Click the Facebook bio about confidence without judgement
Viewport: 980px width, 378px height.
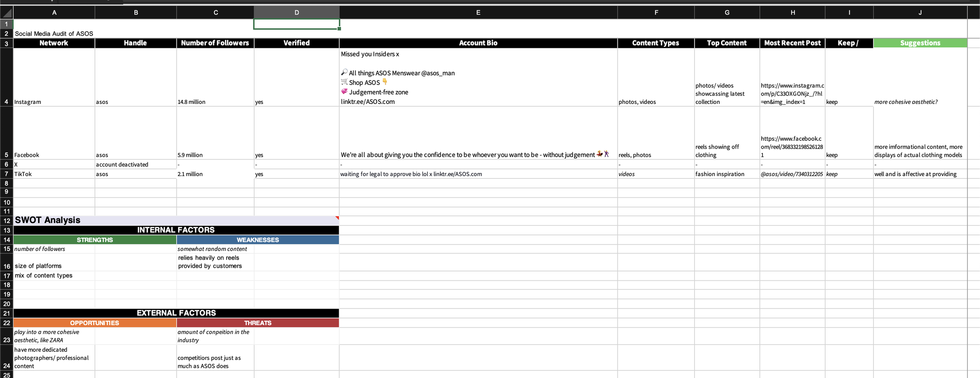pyautogui.click(x=478, y=133)
